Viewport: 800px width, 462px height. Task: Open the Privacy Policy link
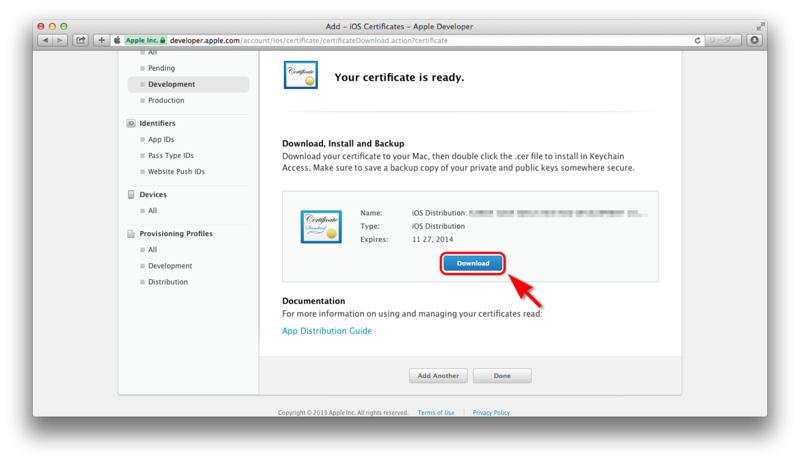(491, 413)
